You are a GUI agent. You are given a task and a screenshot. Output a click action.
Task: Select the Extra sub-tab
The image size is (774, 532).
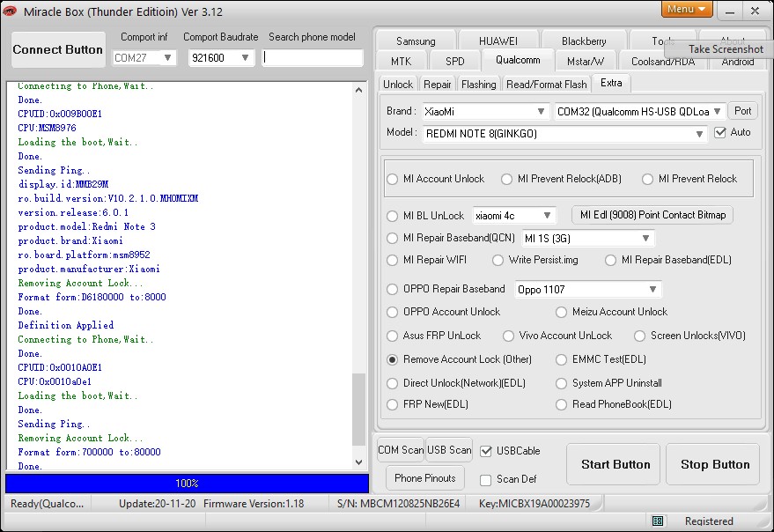611,83
